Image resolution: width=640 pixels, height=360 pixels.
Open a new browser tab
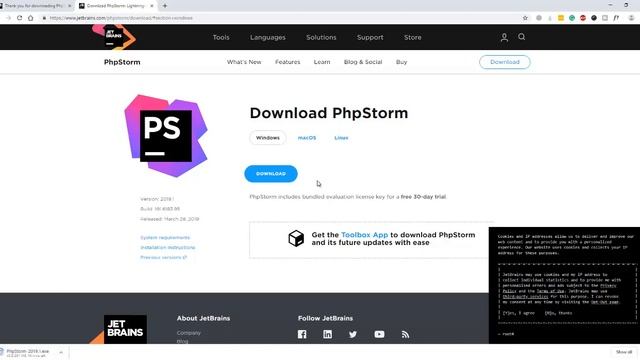[x=165, y=6]
